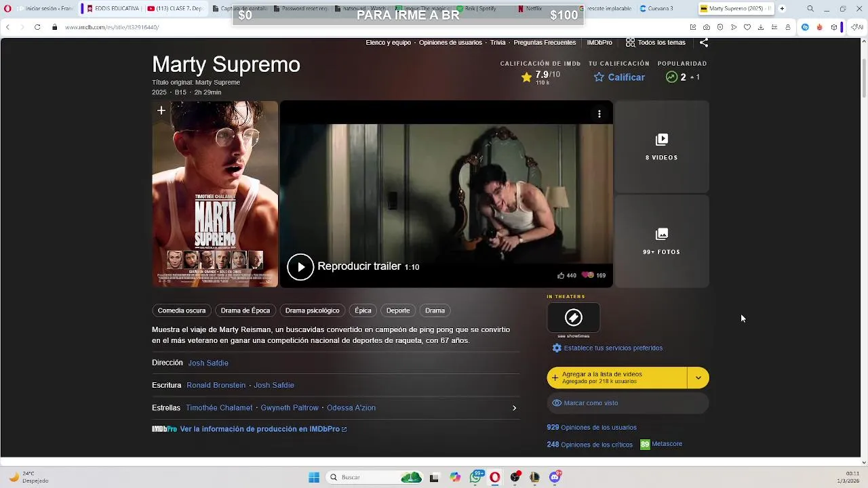The image size is (868, 488).
Task: Open Copilot from the taskbar
Action: pos(455,477)
